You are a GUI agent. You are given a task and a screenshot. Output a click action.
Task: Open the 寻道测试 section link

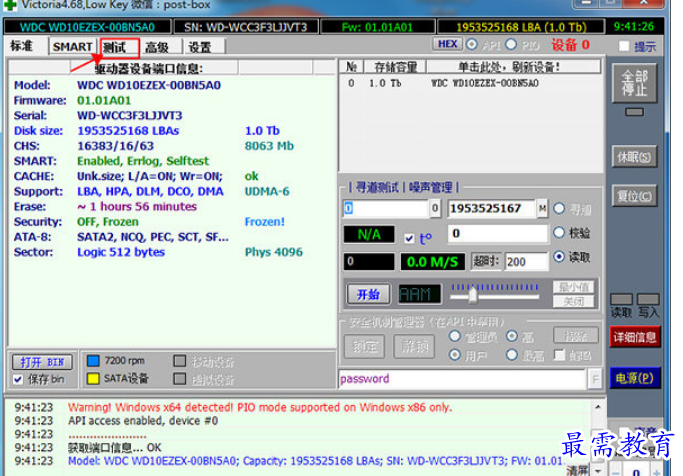[377, 188]
